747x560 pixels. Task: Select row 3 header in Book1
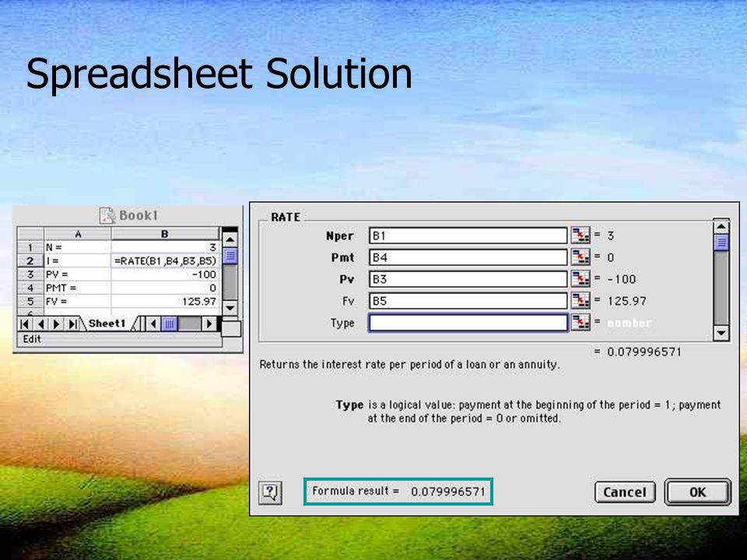coord(30,275)
